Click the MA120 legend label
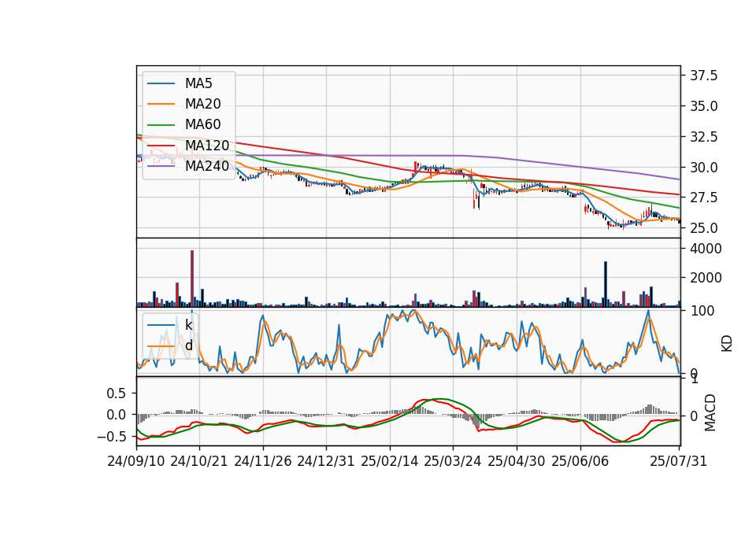 pos(207,146)
